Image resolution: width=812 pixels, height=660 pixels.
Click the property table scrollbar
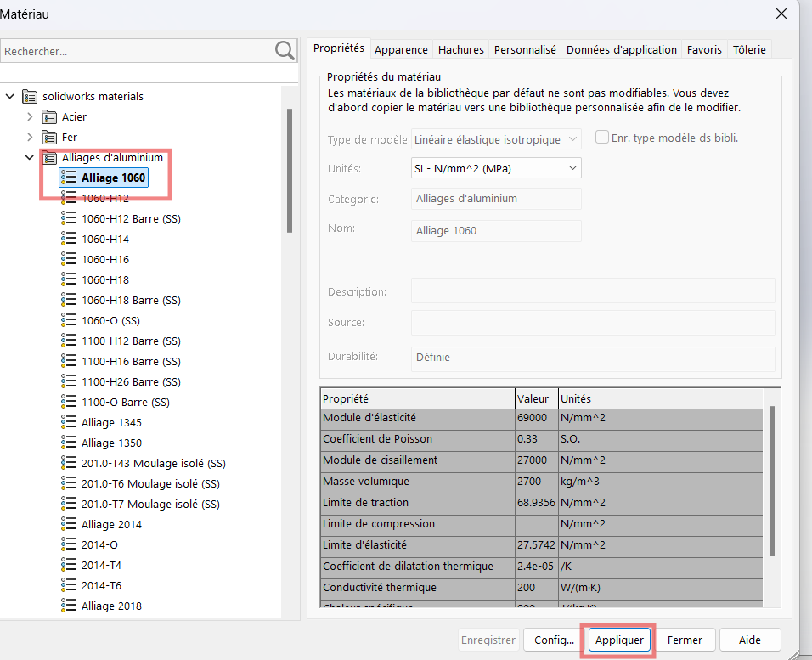coord(771,482)
